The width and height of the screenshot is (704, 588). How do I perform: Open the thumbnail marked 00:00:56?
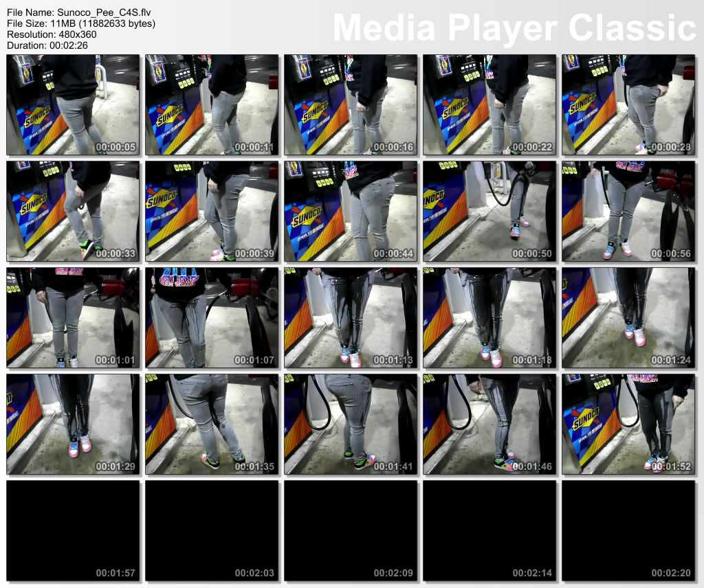click(628, 211)
